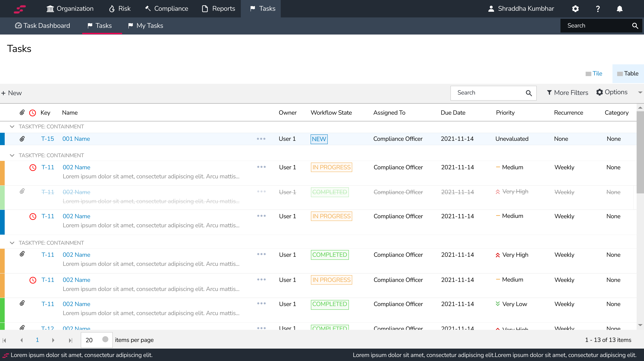Open the Options dropdown
644x361 pixels.
click(x=612, y=92)
